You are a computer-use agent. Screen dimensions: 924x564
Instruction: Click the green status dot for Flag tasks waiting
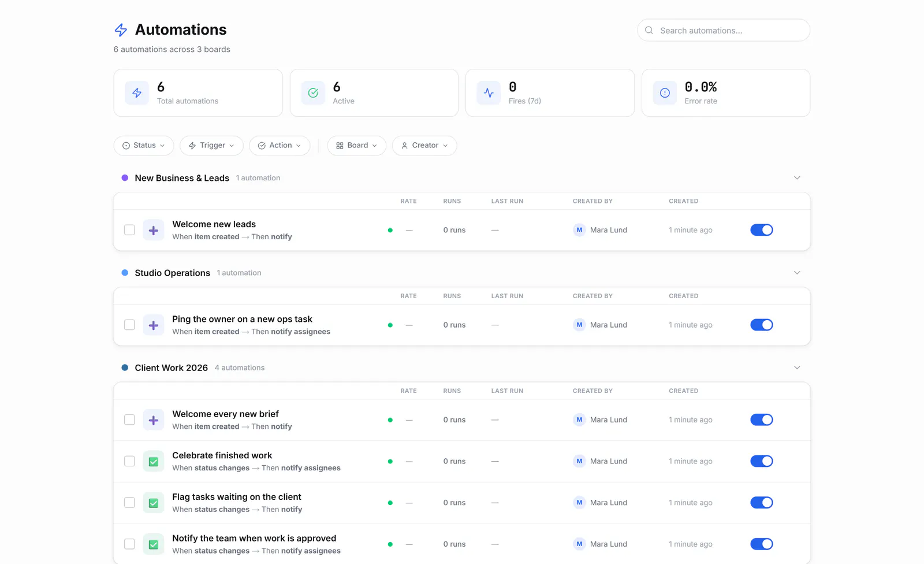coord(390,503)
